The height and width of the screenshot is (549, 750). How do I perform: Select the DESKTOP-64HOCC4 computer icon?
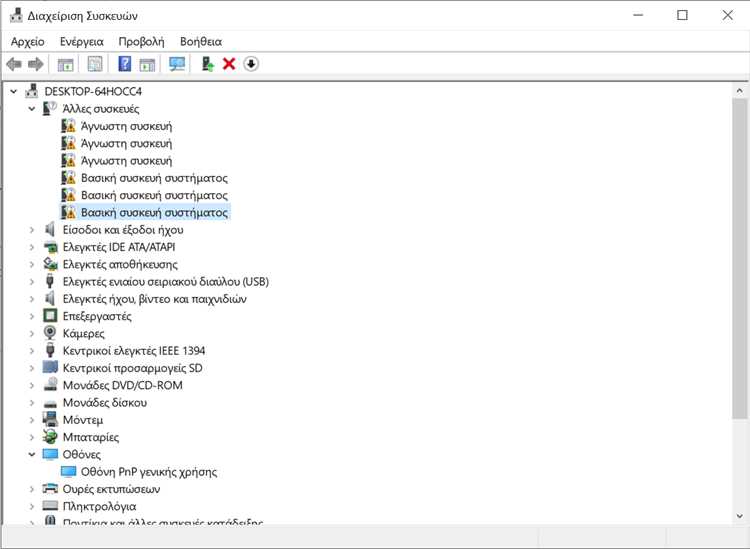(x=32, y=91)
